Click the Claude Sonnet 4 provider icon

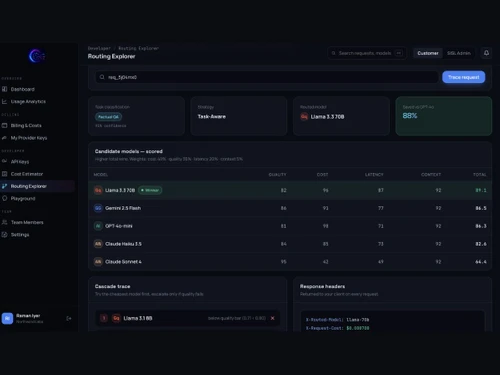[98, 262]
